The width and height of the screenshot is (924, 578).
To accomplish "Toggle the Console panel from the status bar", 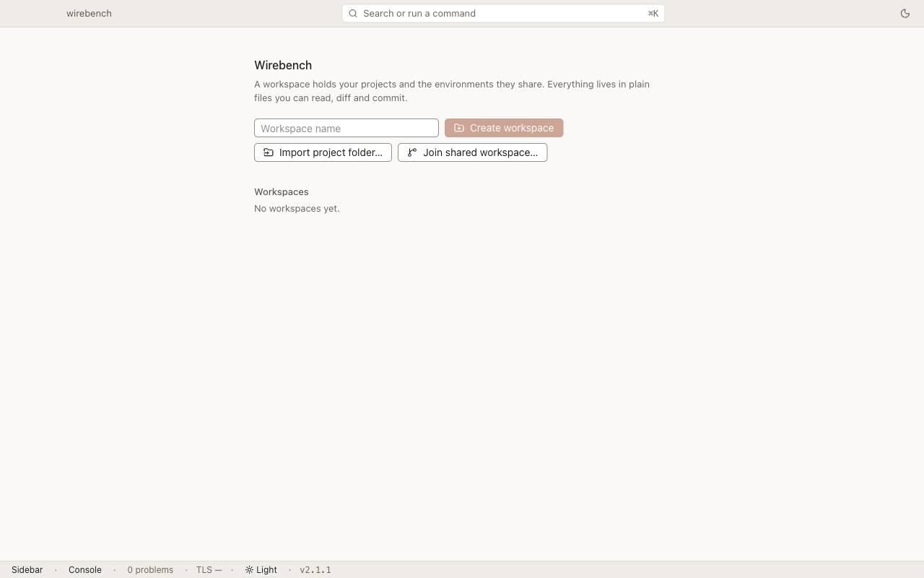I will tap(85, 569).
